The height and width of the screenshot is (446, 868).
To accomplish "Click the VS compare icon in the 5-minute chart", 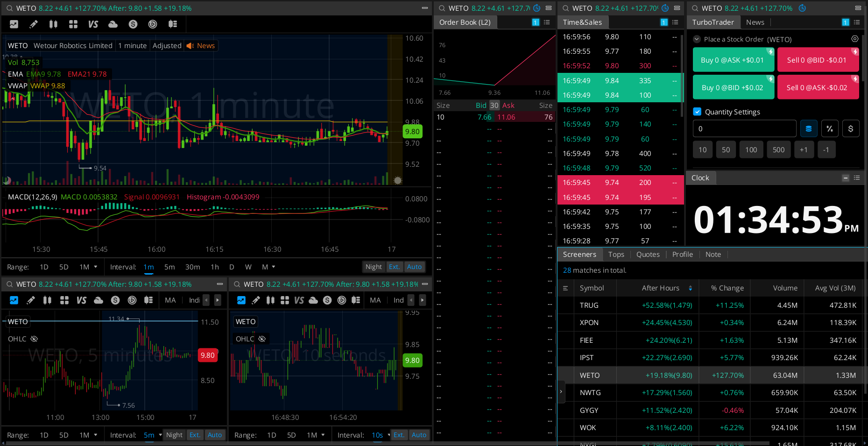I will click(81, 300).
